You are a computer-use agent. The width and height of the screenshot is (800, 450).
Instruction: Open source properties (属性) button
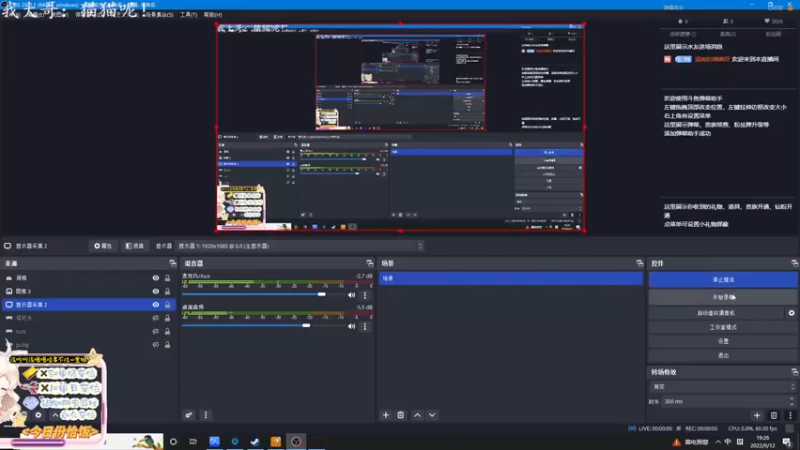(x=103, y=246)
